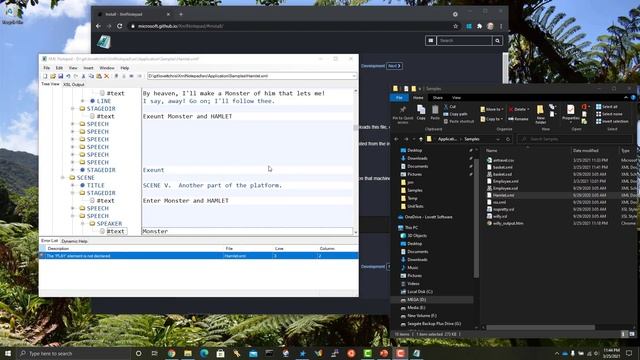The height and width of the screenshot is (360, 640).
Task: Click Copy icon in Explorer ribbon
Action: 421,113
